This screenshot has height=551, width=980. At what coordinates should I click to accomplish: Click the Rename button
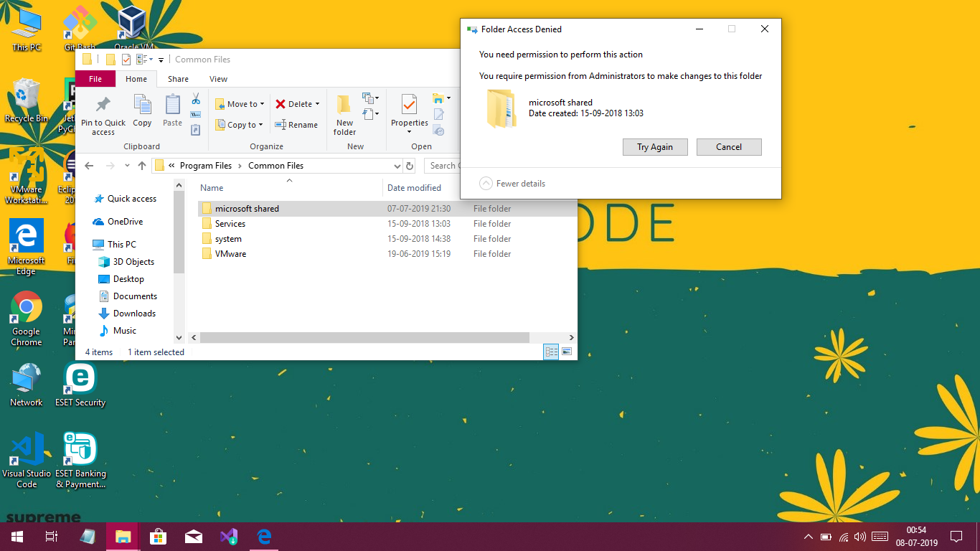click(296, 125)
